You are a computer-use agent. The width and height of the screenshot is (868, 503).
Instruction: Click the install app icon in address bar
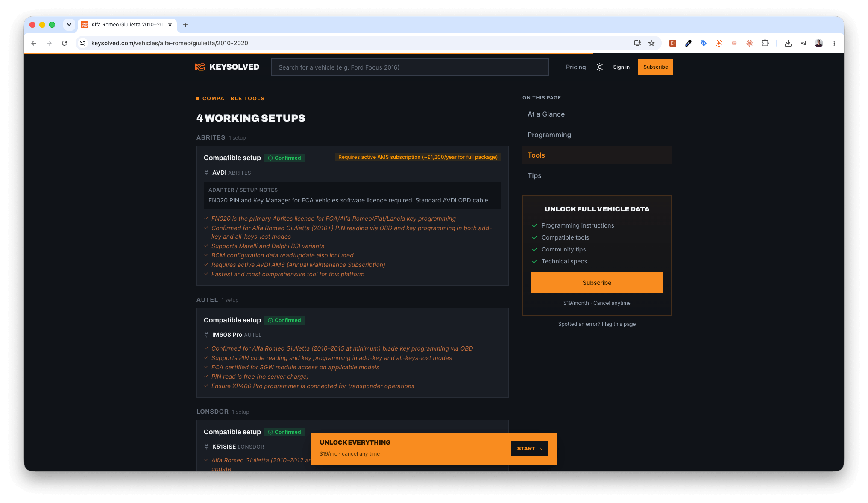[x=638, y=43]
